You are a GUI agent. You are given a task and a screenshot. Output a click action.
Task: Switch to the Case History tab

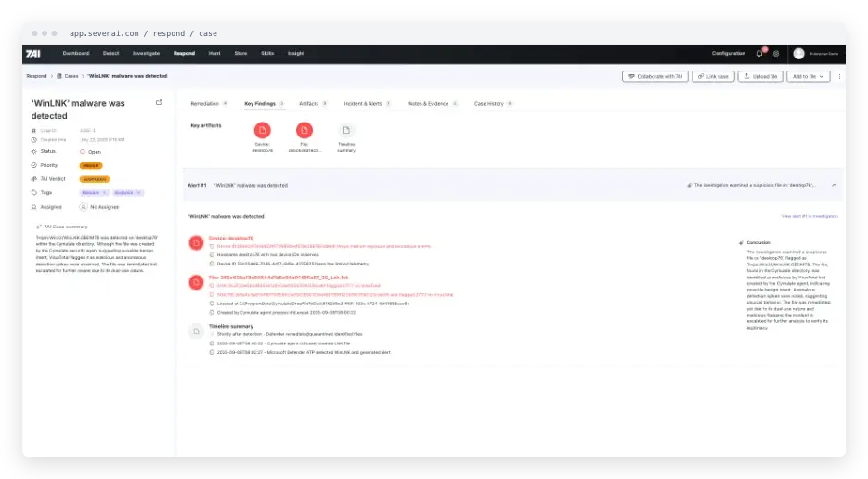493,104
